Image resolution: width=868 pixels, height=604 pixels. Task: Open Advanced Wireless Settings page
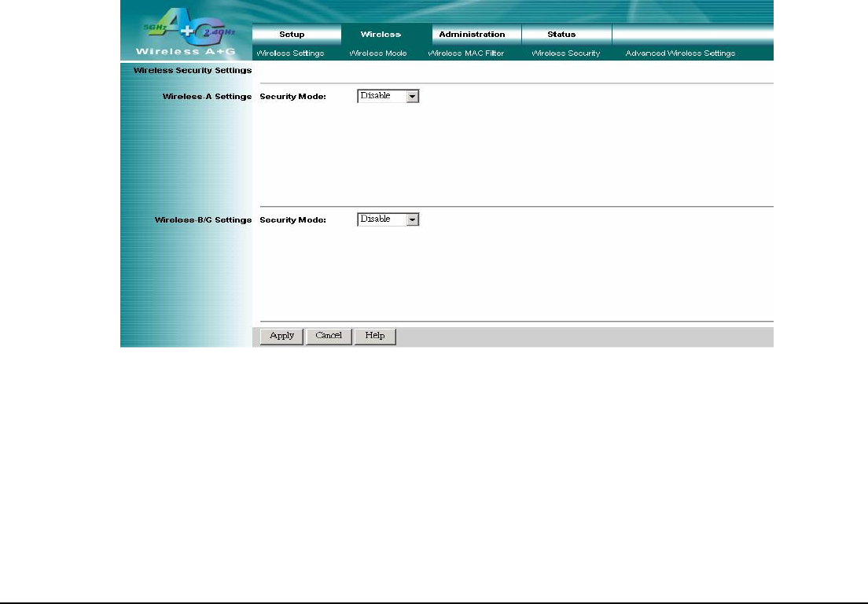(x=680, y=53)
